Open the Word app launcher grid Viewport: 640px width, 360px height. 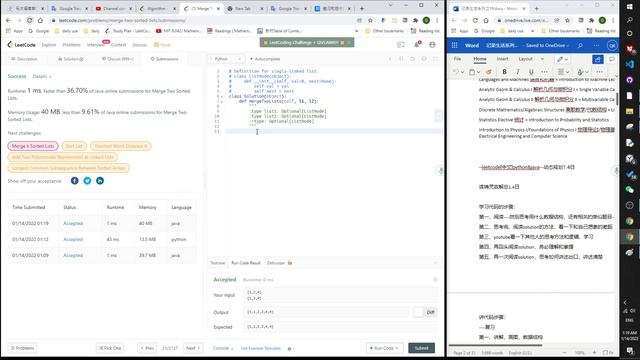(x=454, y=45)
